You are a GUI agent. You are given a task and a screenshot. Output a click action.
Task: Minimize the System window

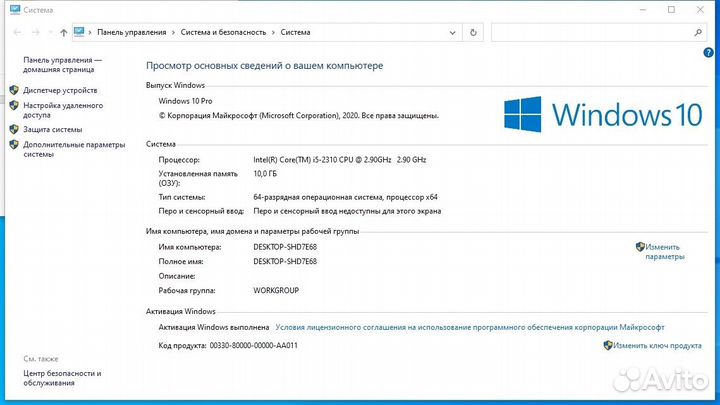[x=643, y=10]
